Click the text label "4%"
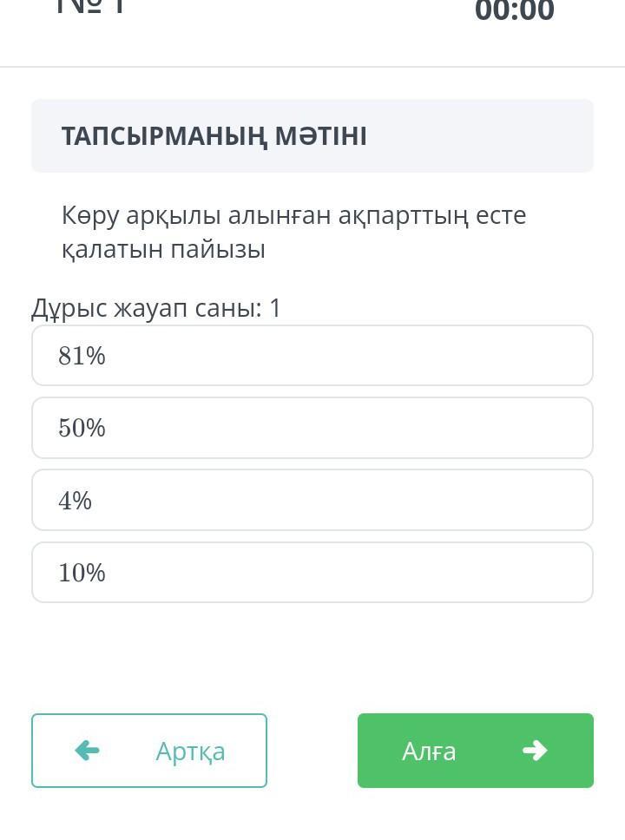 pyautogui.click(x=75, y=501)
